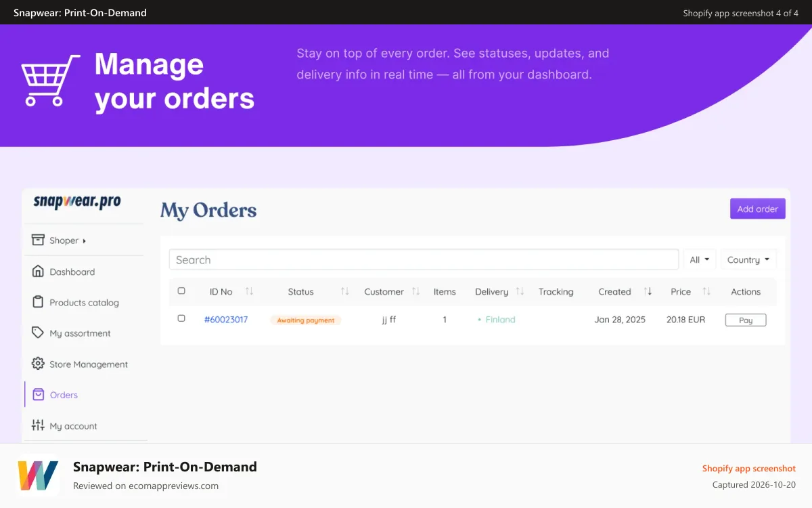The image size is (812, 508).
Task: Click the Products catalog clipboard icon
Action: (x=38, y=302)
